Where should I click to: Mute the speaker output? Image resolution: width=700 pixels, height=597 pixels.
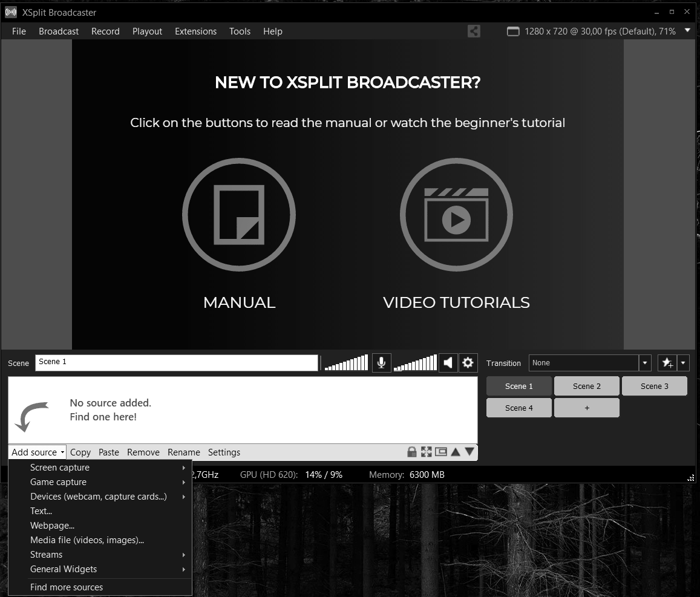(448, 362)
